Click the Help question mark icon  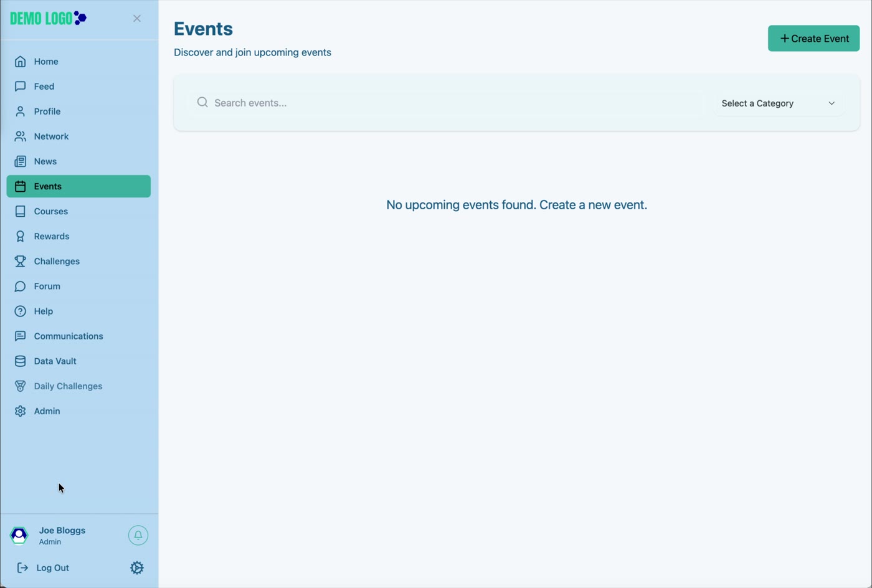coord(21,311)
